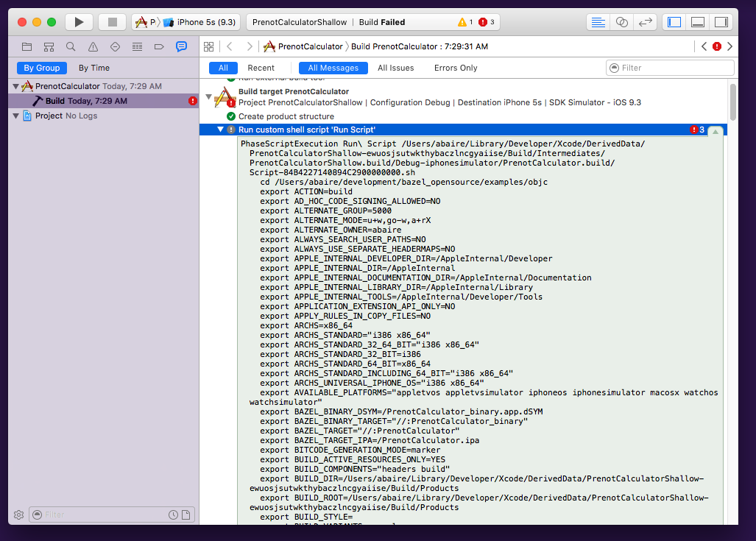The image size is (756, 541).
Task: Go forward in editor history
Action: click(x=250, y=47)
